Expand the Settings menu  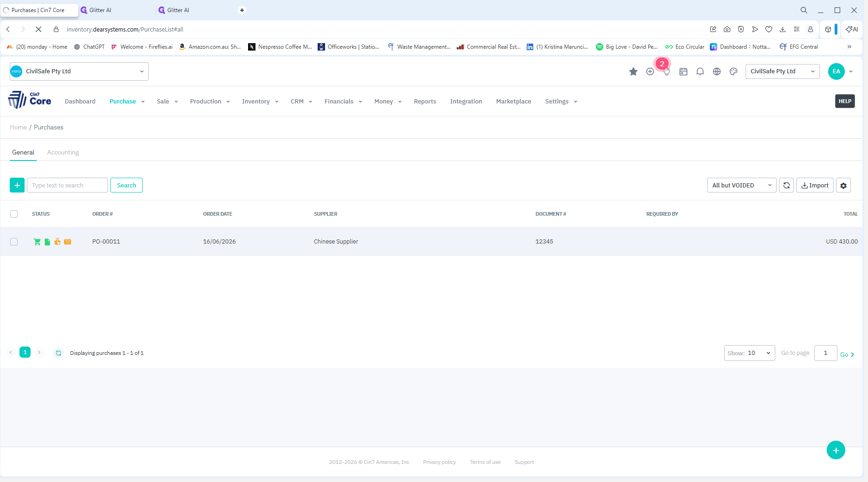tap(561, 102)
